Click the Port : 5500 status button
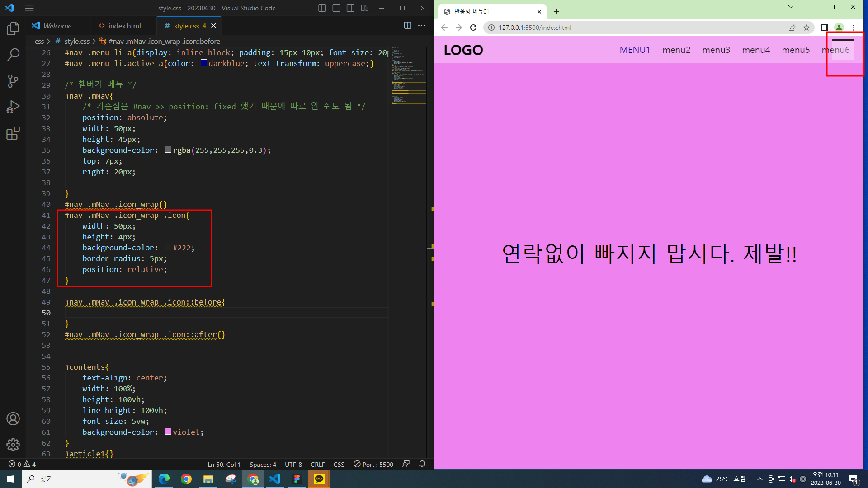868x488 pixels. coord(373,465)
